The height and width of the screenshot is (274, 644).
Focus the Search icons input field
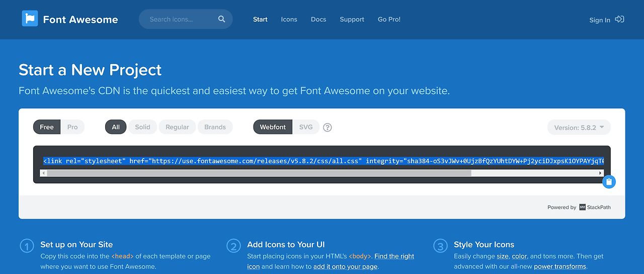point(186,19)
